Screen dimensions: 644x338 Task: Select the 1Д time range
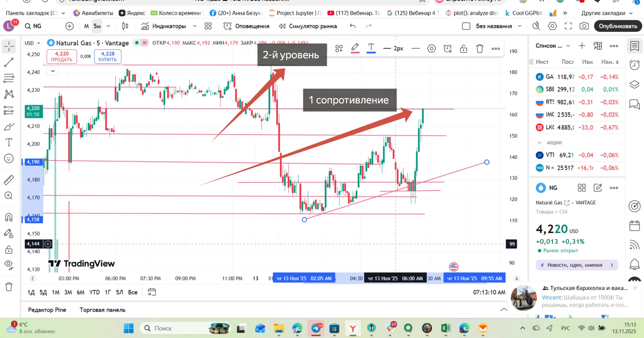[x=31, y=292]
